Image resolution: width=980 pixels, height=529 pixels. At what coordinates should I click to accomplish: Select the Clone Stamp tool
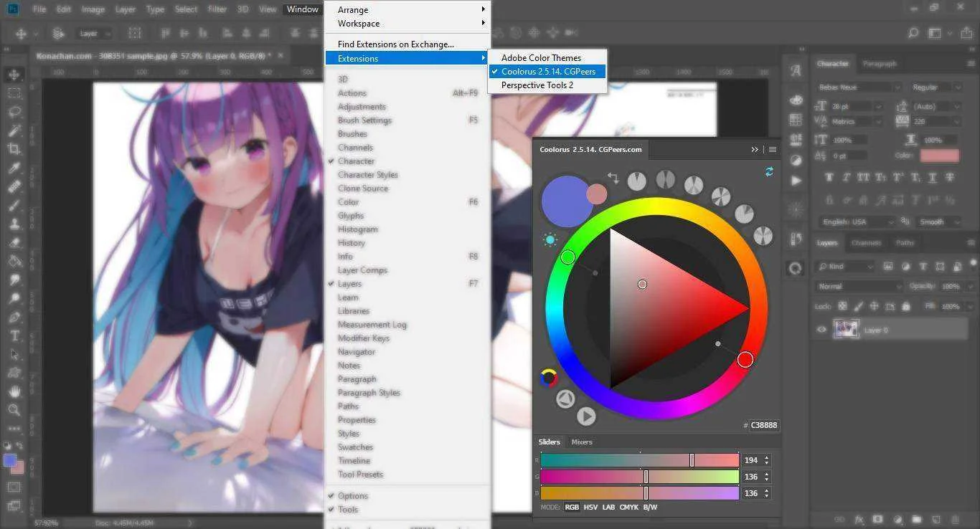(x=14, y=224)
